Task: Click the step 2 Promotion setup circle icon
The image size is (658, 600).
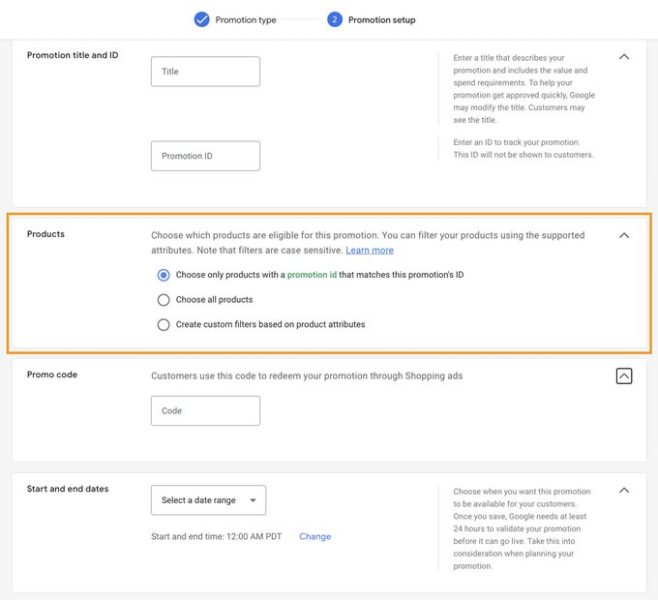Action: click(x=334, y=19)
